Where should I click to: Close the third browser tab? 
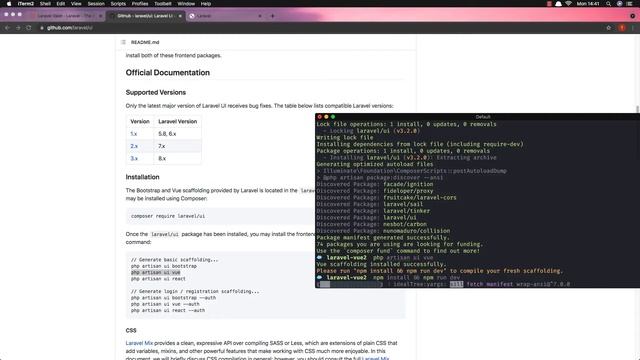[x=260, y=16]
